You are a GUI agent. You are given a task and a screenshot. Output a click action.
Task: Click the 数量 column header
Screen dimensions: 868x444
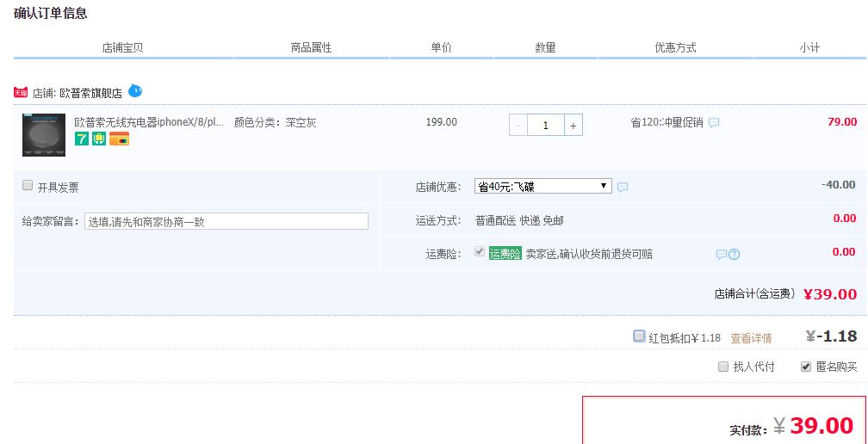click(x=545, y=47)
